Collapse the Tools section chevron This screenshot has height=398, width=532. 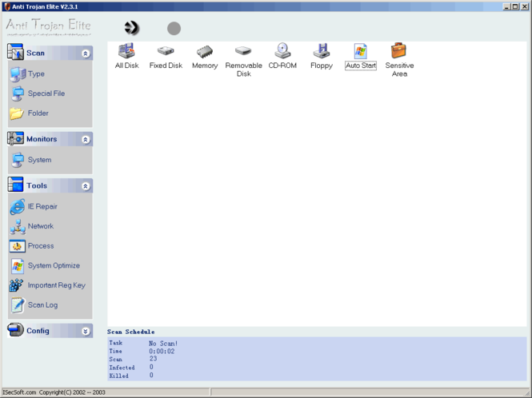pos(86,186)
